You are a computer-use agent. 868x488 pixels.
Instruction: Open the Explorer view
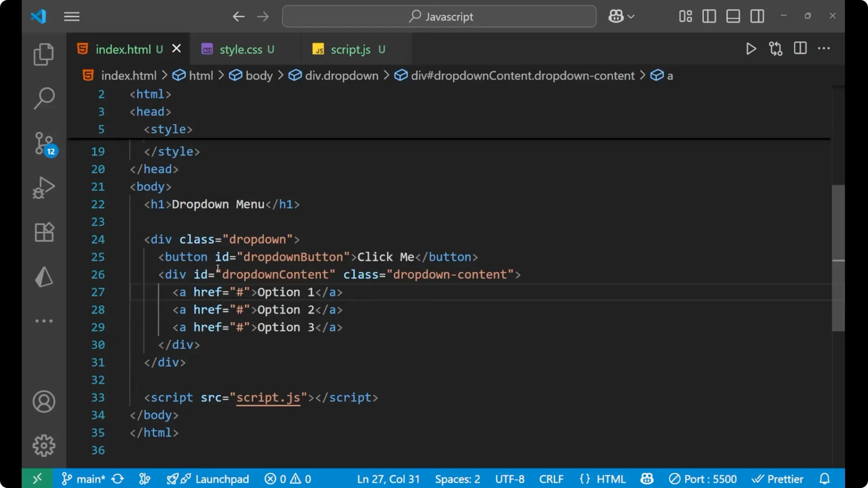(x=43, y=54)
